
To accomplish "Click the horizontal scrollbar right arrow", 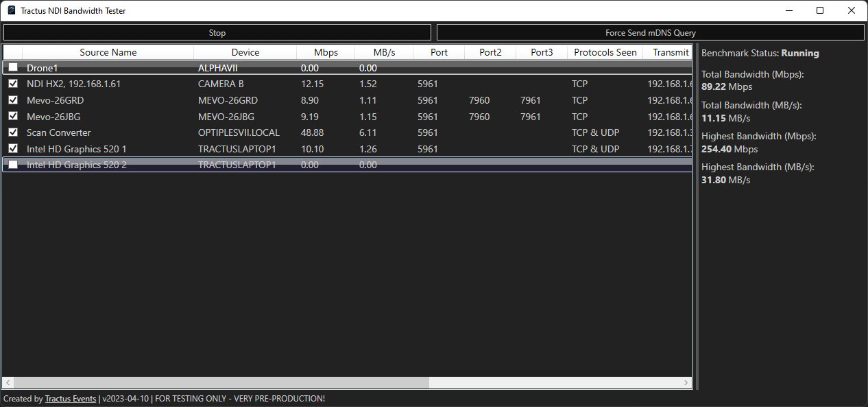I will coord(687,382).
